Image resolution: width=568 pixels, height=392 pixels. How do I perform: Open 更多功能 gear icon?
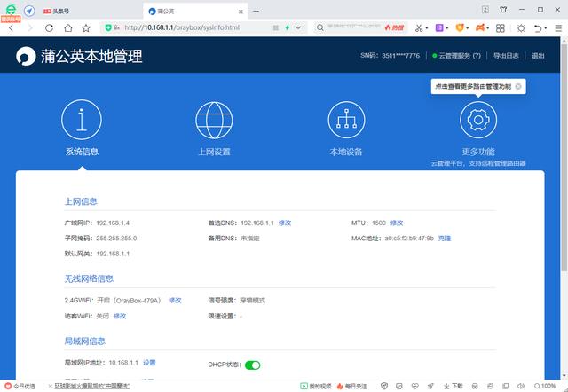click(478, 120)
